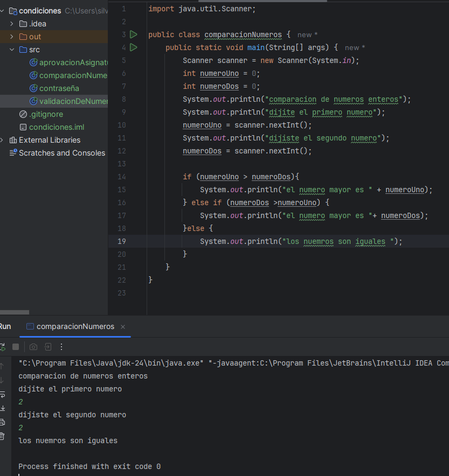This screenshot has height=476, width=449.
Task: Rerun comparacionNumeros in Run toolbar
Action: [x=3, y=347]
